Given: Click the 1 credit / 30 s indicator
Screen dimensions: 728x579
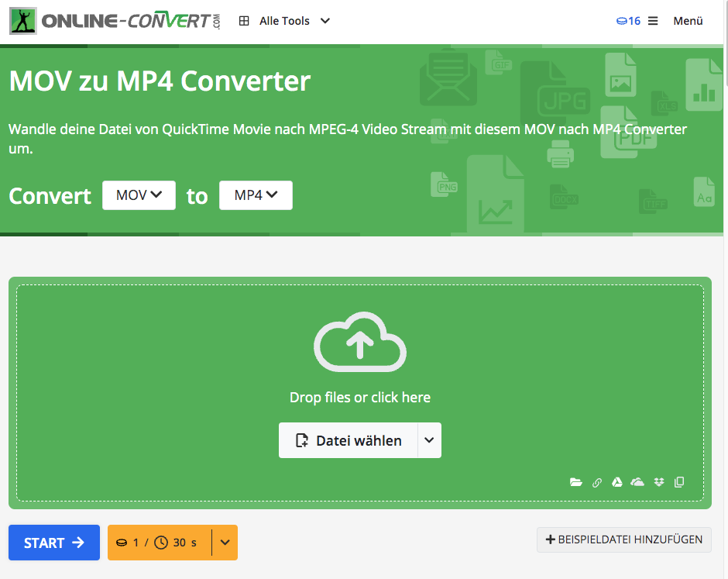Looking at the screenshot, I should click(160, 543).
